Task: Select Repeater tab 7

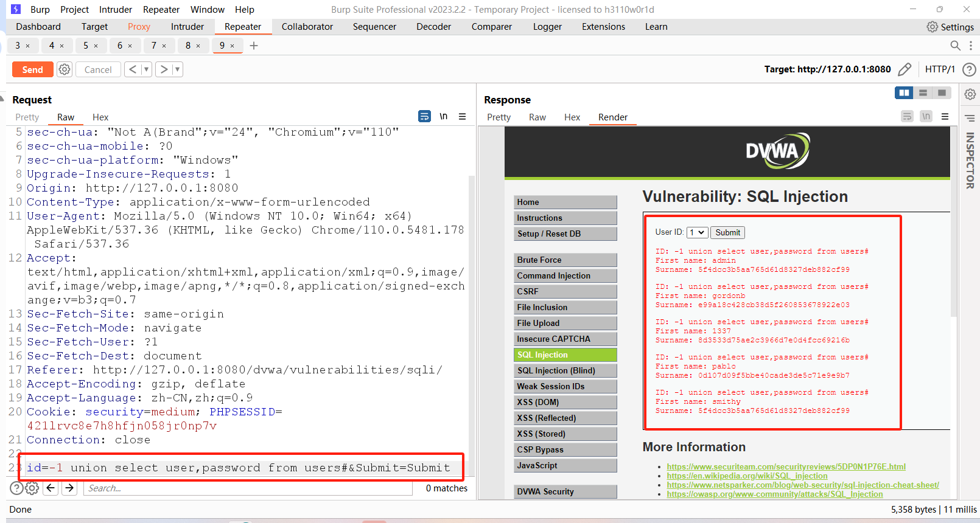Action: point(154,46)
